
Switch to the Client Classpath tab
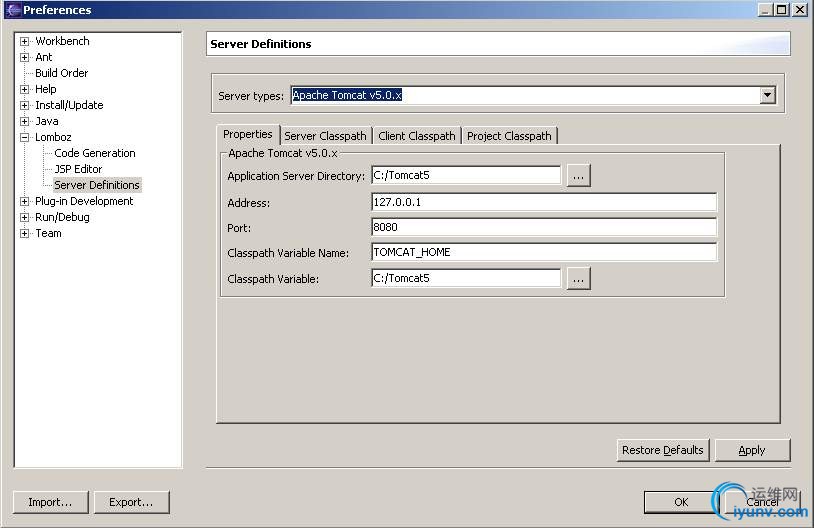417,136
